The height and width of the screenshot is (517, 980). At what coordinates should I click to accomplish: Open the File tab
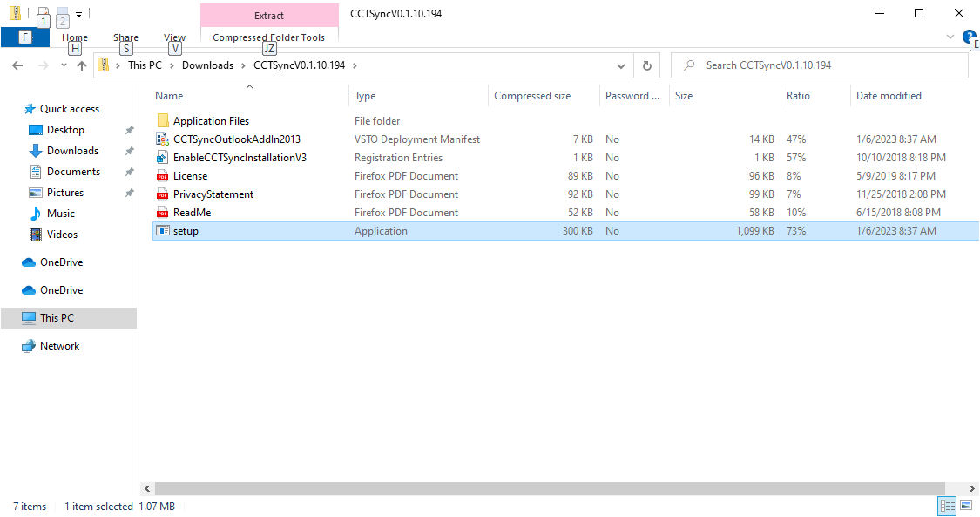click(x=25, y=37)
